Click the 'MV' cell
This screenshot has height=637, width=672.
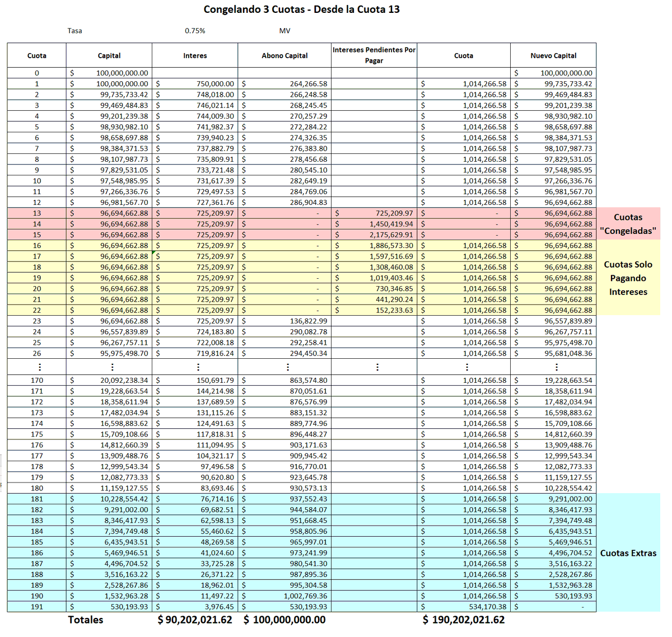(x=284, y=31)
